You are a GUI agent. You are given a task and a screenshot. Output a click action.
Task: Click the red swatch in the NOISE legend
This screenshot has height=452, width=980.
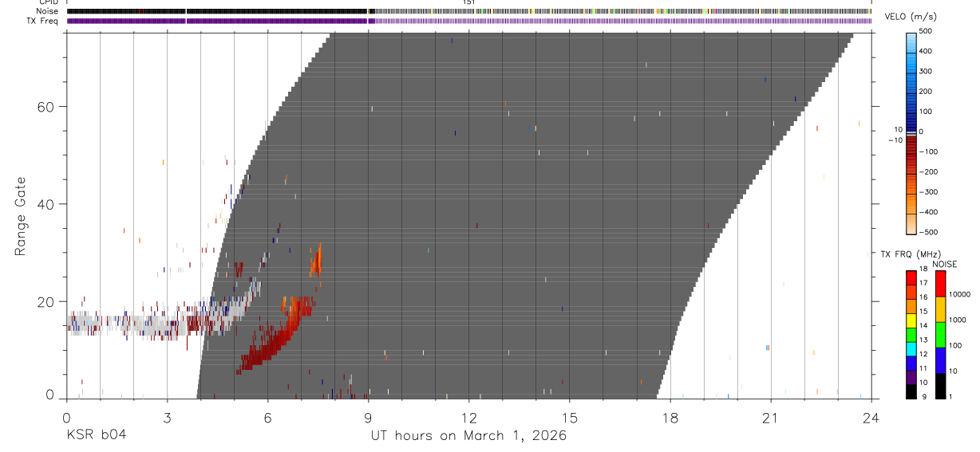coord(940,283)
